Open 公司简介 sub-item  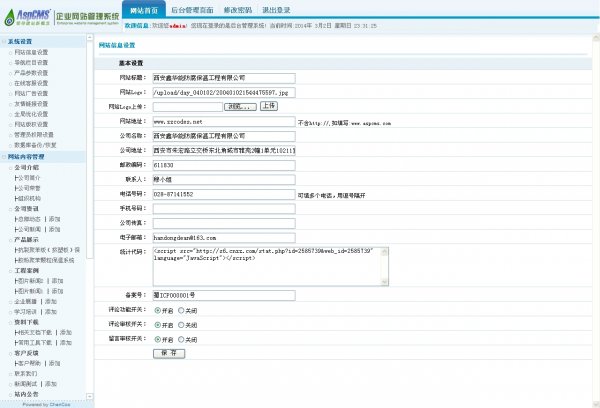coord(27,178)
